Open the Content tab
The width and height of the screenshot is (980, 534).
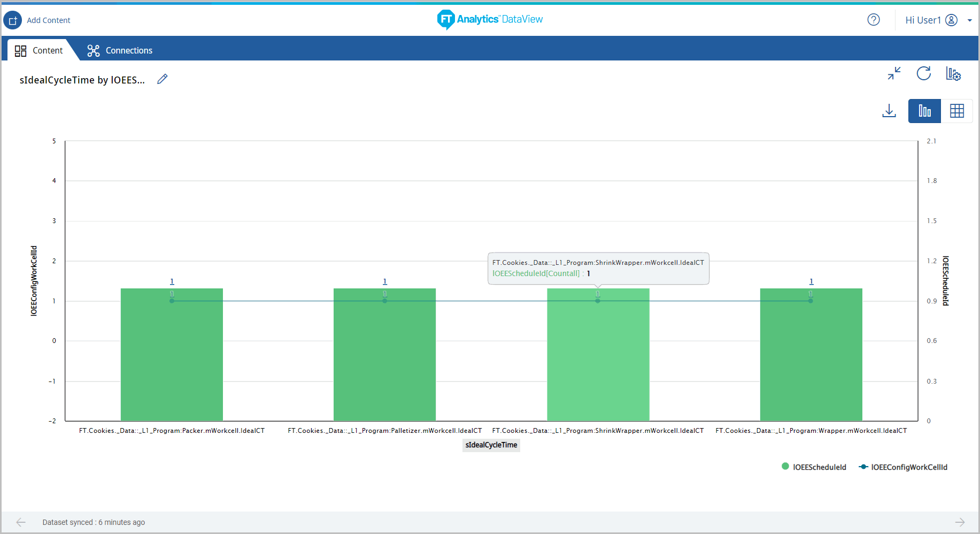tap(39, 50)
